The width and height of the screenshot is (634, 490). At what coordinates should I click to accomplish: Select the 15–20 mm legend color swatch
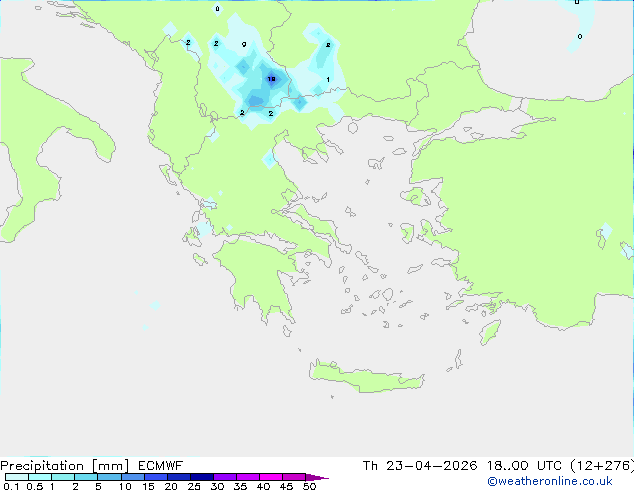tap(155, 477)
